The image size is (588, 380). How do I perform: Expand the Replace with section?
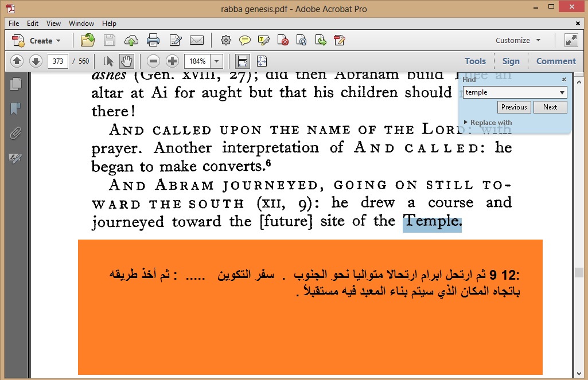coord(488,123)
